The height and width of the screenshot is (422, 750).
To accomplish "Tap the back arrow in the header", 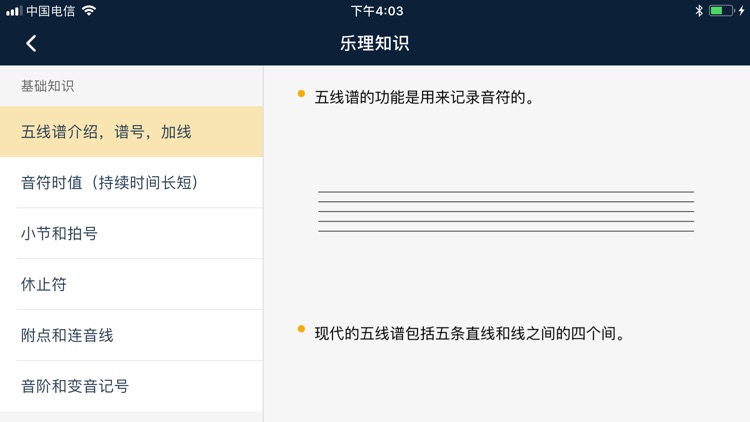I will (31, 44).
